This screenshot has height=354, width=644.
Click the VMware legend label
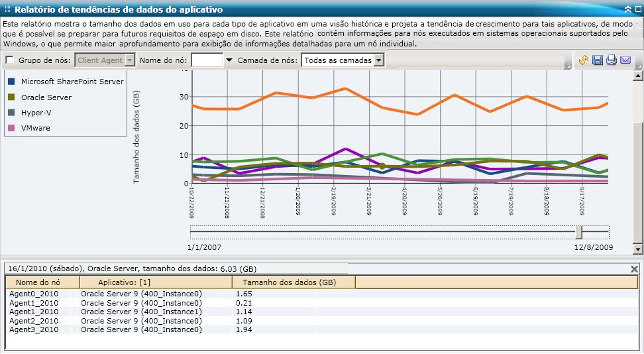click(x=36, y=129)
